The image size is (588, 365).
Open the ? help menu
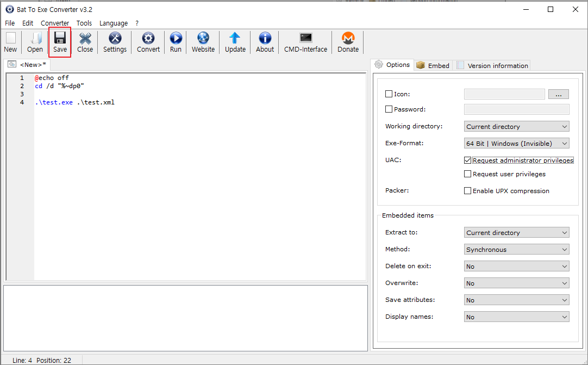137,23
